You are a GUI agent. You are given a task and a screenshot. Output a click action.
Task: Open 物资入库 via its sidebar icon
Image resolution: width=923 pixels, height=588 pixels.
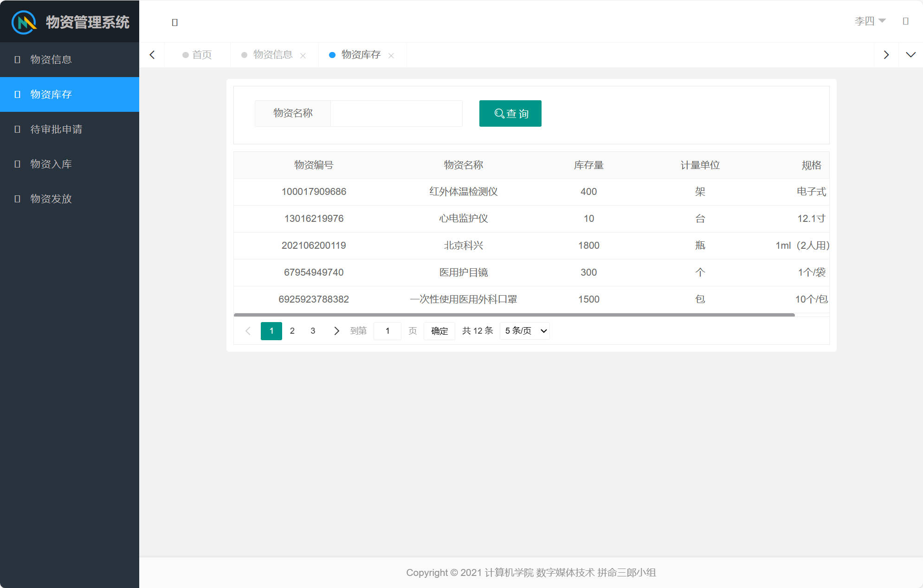click(x=17, y=164)
